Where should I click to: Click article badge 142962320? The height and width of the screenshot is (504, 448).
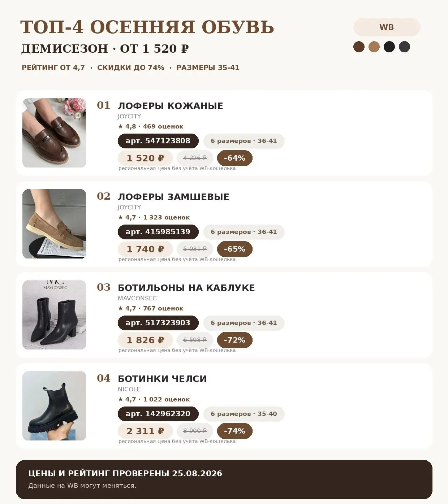click(158, 414)
